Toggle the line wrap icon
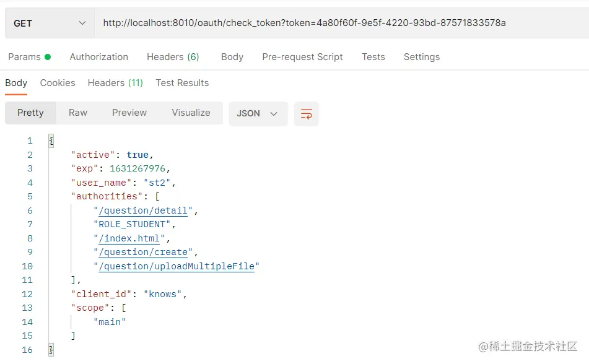 307,114
